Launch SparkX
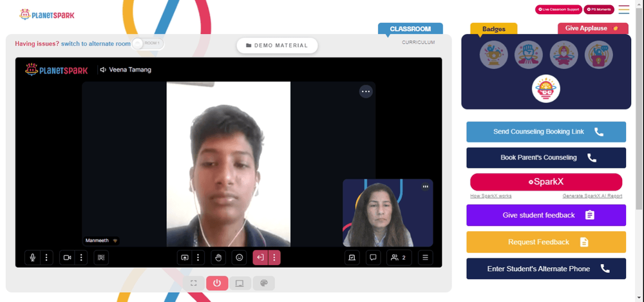This screenshot has height=302, width=644. coord(546,182)
